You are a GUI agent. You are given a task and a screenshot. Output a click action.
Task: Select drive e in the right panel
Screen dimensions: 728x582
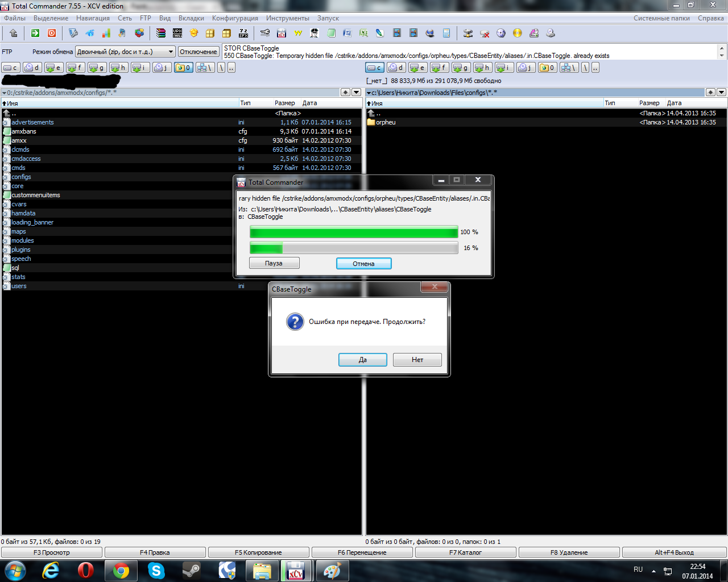[x=418, y=68]
